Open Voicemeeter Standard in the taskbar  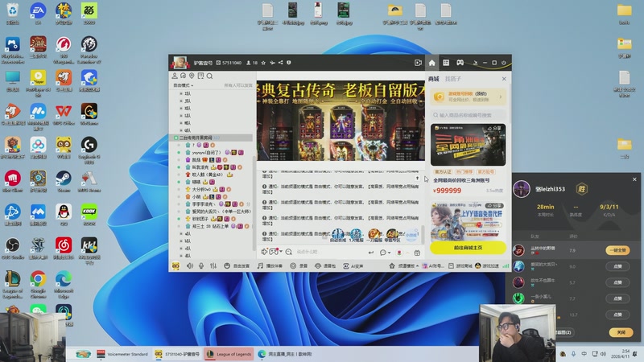coord(122,354)
